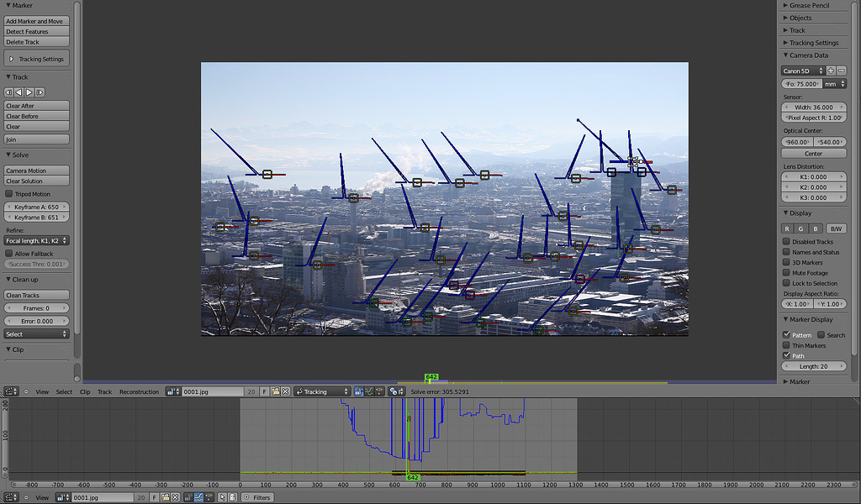Toggle only selected cursor icon in graph header
Viewport: 861px width, 504px height.
tap(222, 497)
